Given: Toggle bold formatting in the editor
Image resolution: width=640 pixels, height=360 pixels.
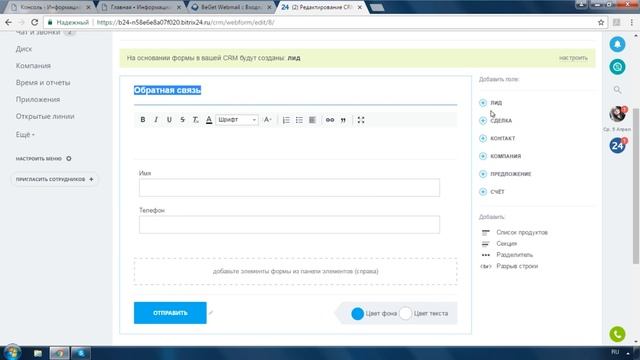Looking at the screenshot, I should 142,120.
